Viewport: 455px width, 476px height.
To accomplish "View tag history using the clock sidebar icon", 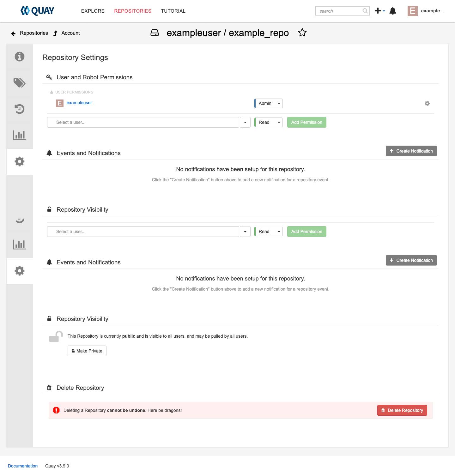I will (20, 109).
